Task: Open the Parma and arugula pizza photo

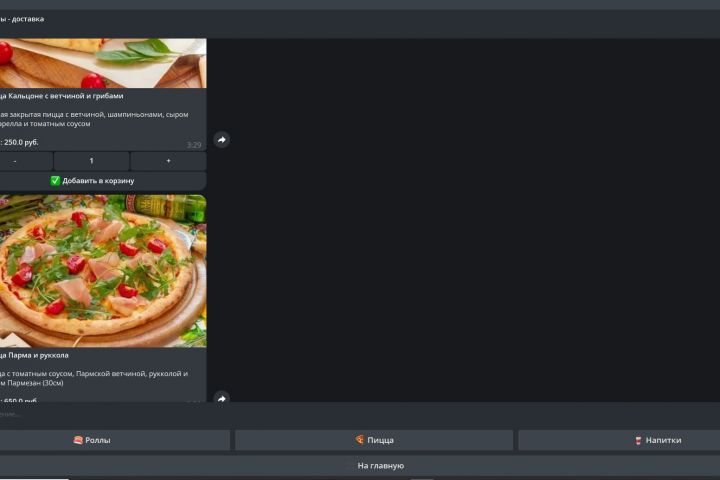Action: click(103, 271)
